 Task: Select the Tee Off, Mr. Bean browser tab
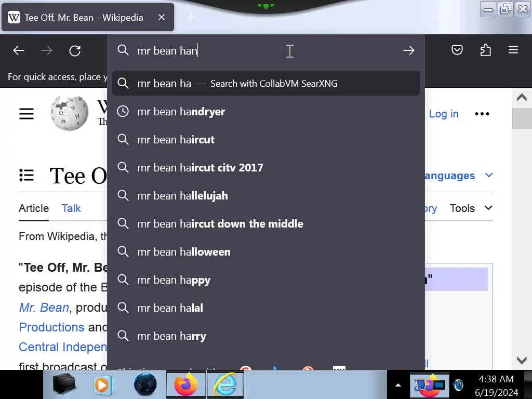[87, 17]
